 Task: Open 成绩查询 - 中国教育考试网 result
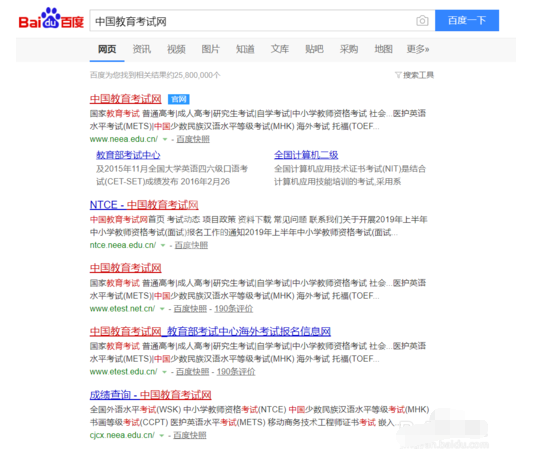pyautogui.click(x=151, y=395)
